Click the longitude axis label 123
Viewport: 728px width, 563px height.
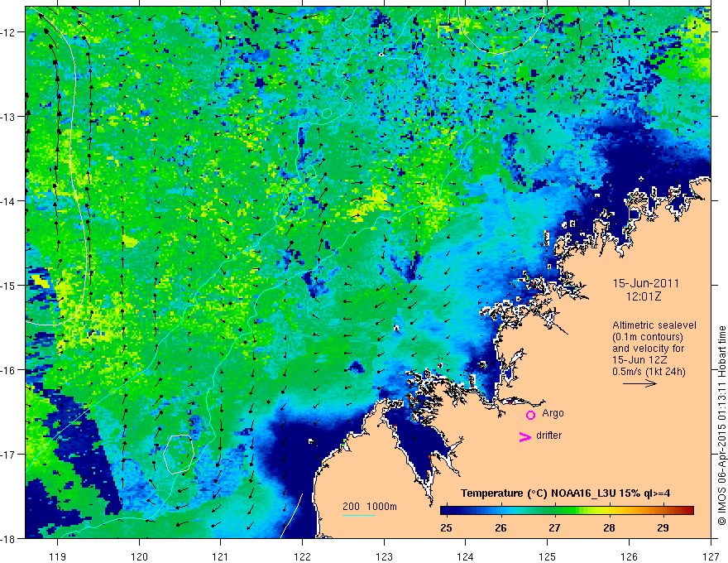tap(384, 556)
